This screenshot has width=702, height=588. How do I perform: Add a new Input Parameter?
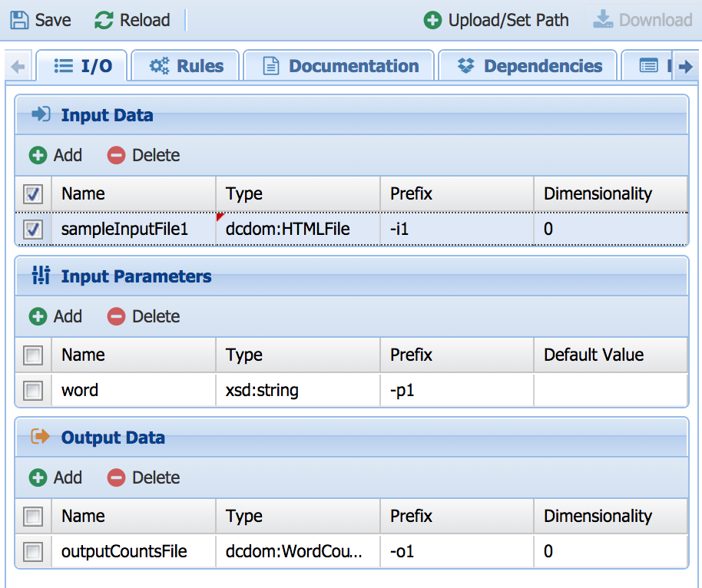click(x=55, y=316)
